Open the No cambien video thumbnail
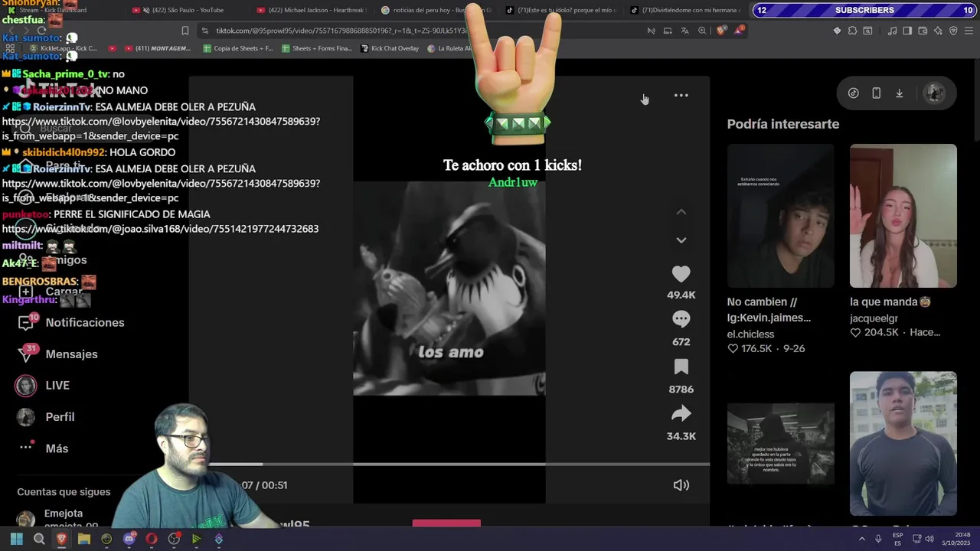Screen dimensions: 980x551 pyautogui.click(x=780, y=216)
